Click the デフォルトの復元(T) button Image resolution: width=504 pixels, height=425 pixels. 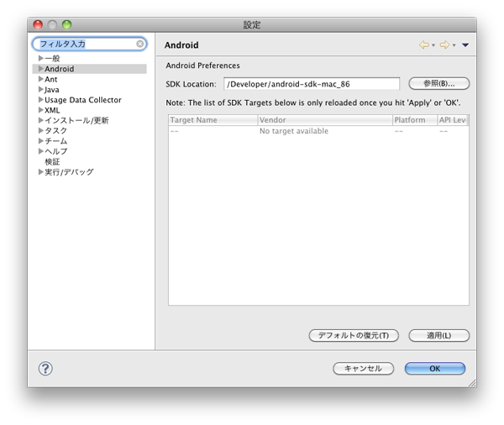pos(354,335)
